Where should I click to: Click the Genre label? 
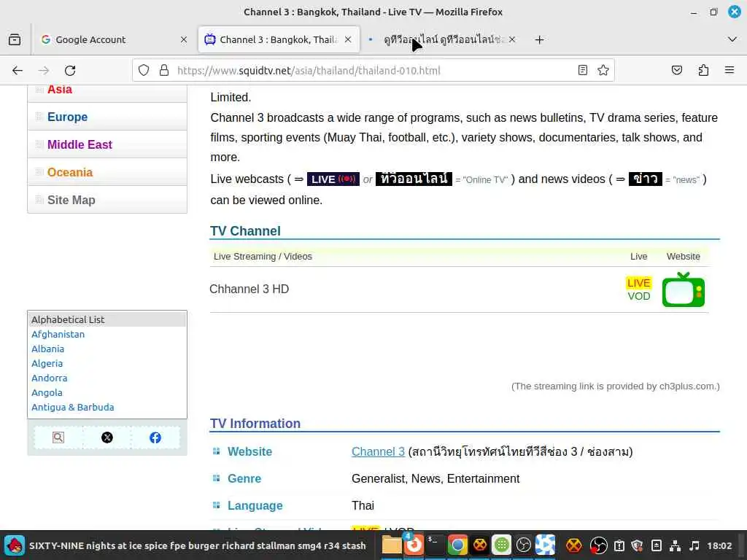(x=244, y=478)
